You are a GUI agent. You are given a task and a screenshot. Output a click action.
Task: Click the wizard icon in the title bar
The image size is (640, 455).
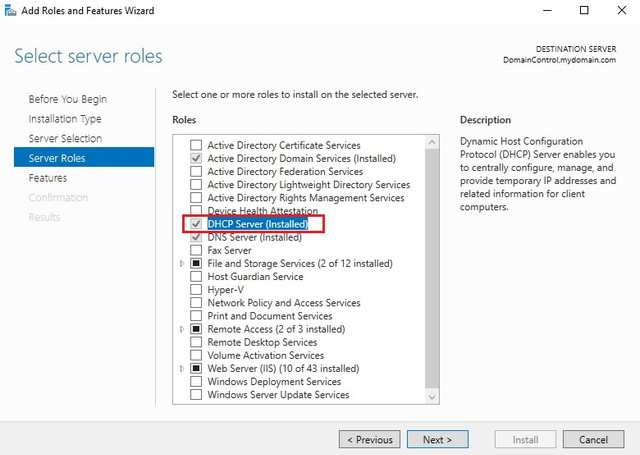(10, 10)
